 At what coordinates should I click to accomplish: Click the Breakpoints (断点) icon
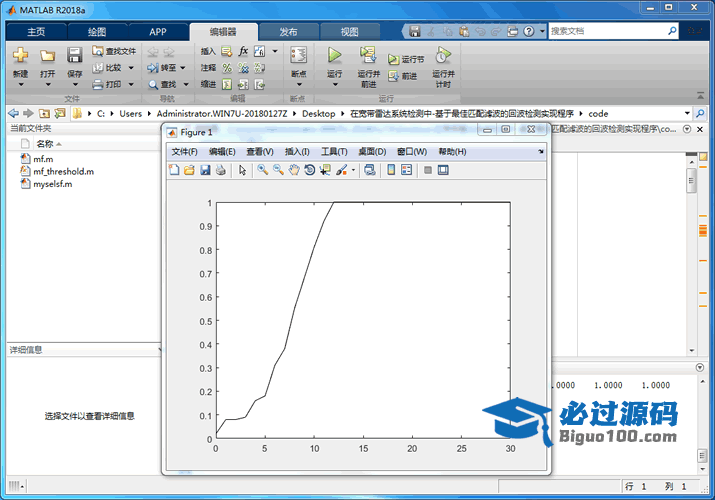pos(298,55)
